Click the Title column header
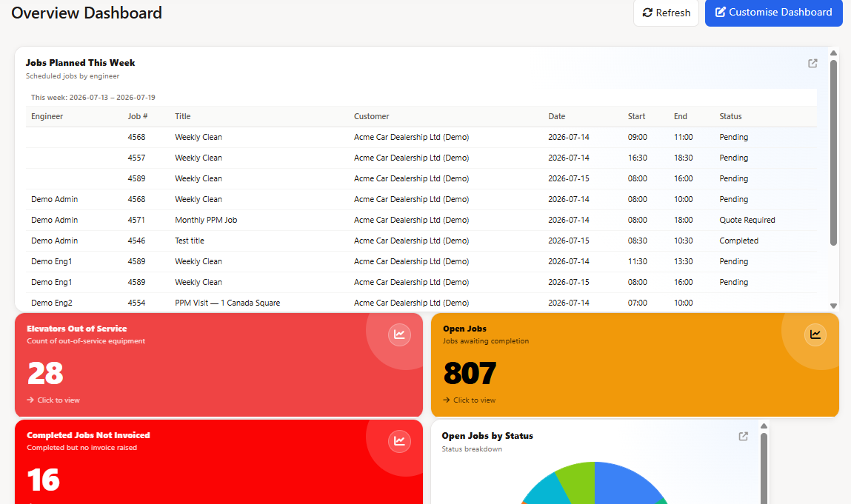 (183, 116)
